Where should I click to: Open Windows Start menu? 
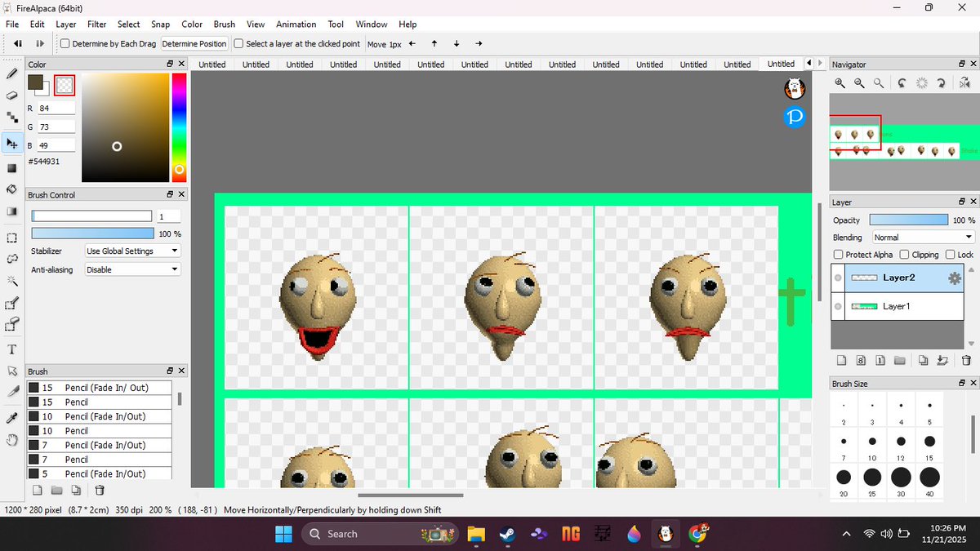[283, 534]
